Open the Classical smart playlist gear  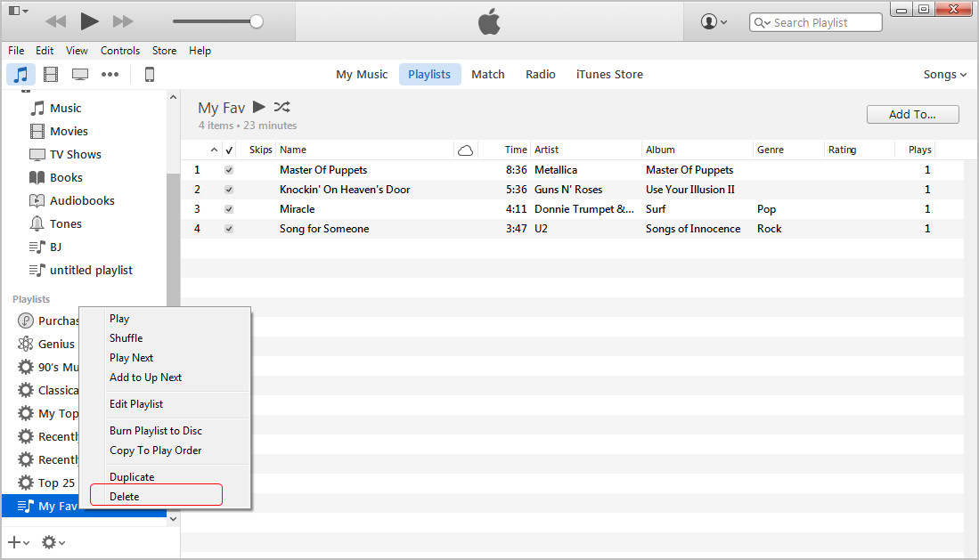[26, 390]
